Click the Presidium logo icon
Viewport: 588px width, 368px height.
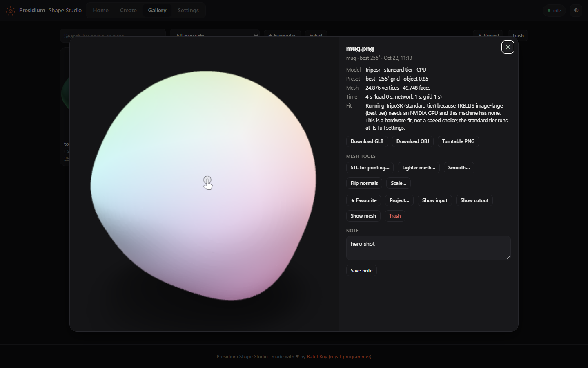click(x=11, y=10)
